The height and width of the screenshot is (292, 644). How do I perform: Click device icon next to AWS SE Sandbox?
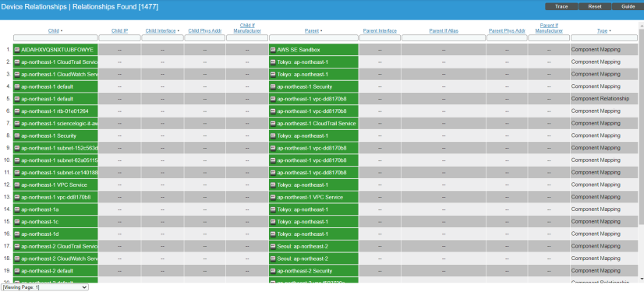pyautogui.click(x=273, y=50)
